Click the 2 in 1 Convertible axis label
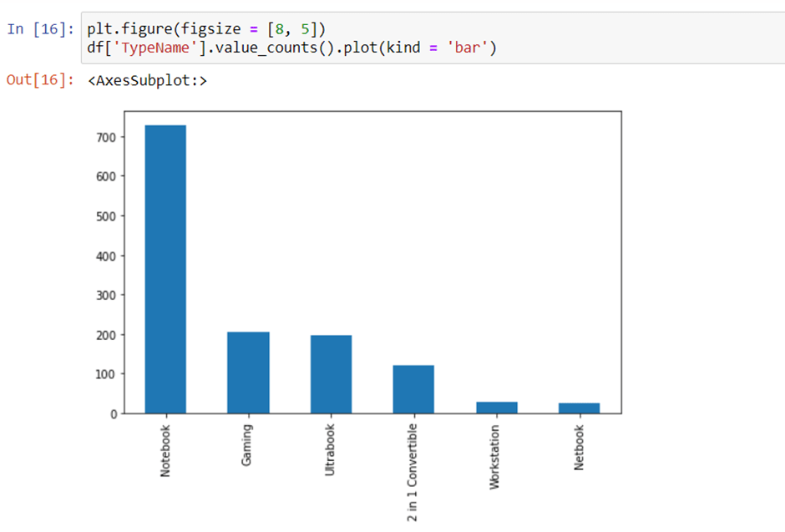Image resolution: width=785 pixels, height=532 pixels. click(x=412, y=473)
